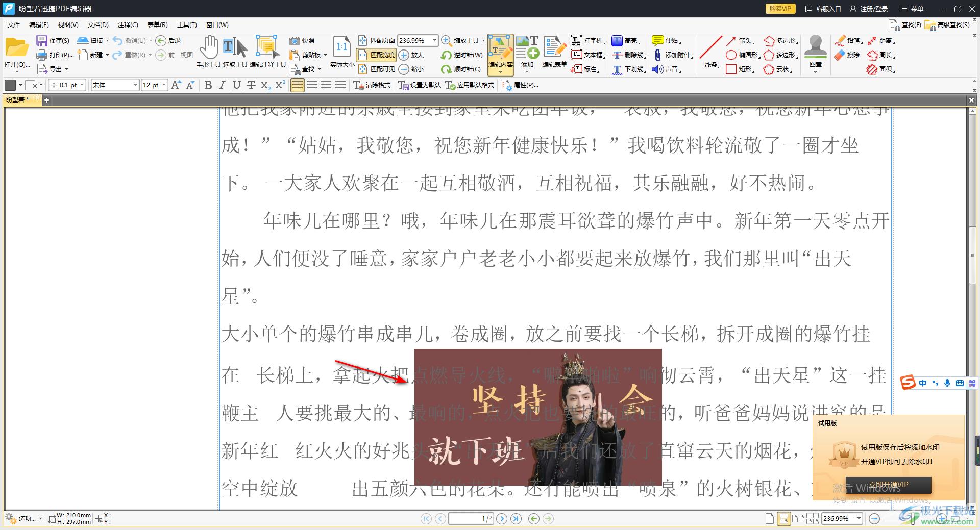Image resolution: width=980 pixels, height=530 pixels.
Task: Open the 文件 menu
Action: pyautogui.click(x=14, y=24)
